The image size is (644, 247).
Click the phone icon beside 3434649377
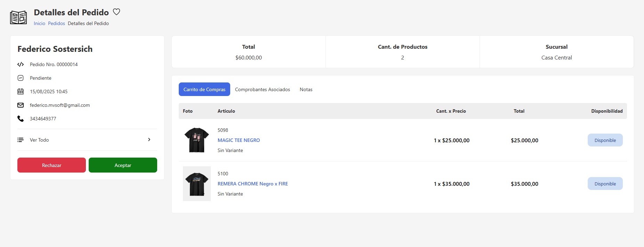pos(21,119)
